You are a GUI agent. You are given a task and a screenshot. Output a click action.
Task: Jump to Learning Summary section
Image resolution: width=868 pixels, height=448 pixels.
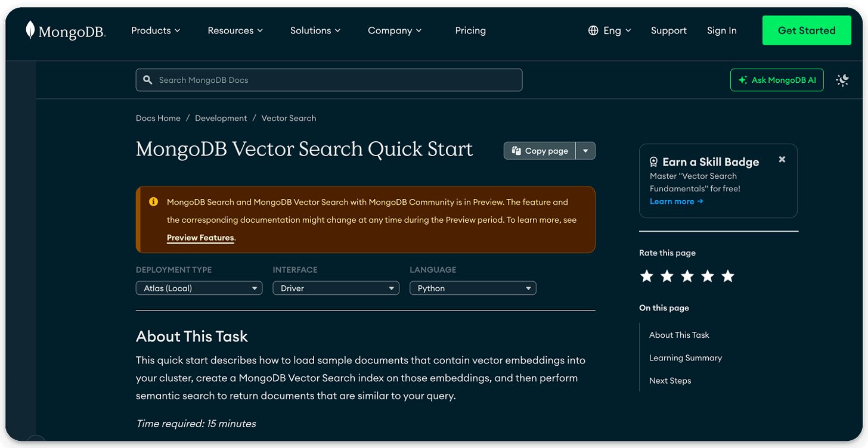tap(686, 357)
